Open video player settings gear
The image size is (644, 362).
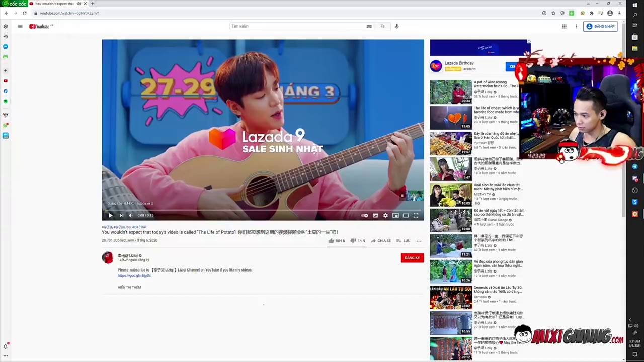click(x=385, y=215)
